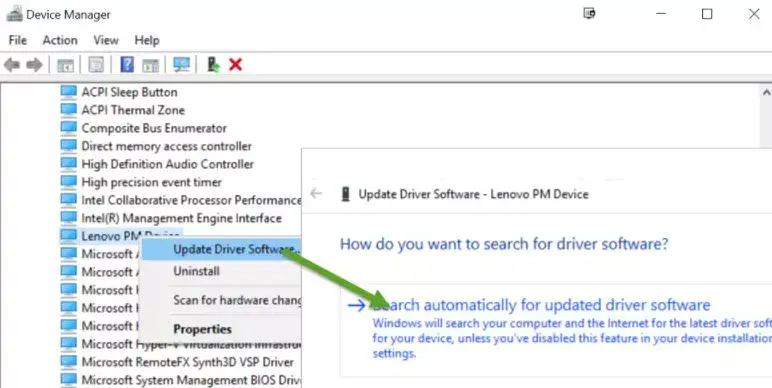Open the Help menu

coord(147,40)
